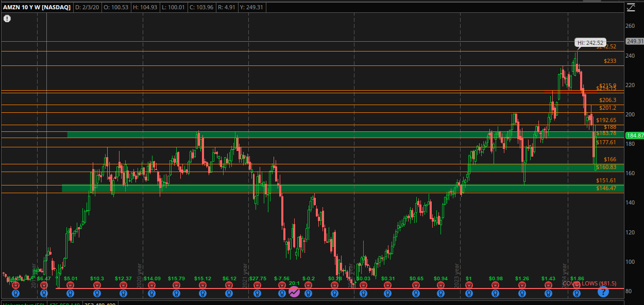The width and height of the screenshot is (644, 305).
Task: Click the blue lightbulb icon below $10.3 earnings
Action: coord(97,293)
